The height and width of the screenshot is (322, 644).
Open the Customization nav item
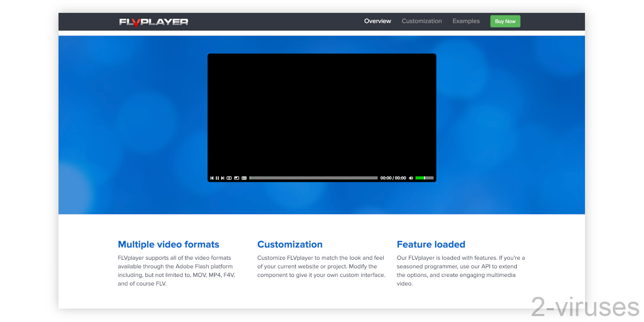click(x=422, y=21)
